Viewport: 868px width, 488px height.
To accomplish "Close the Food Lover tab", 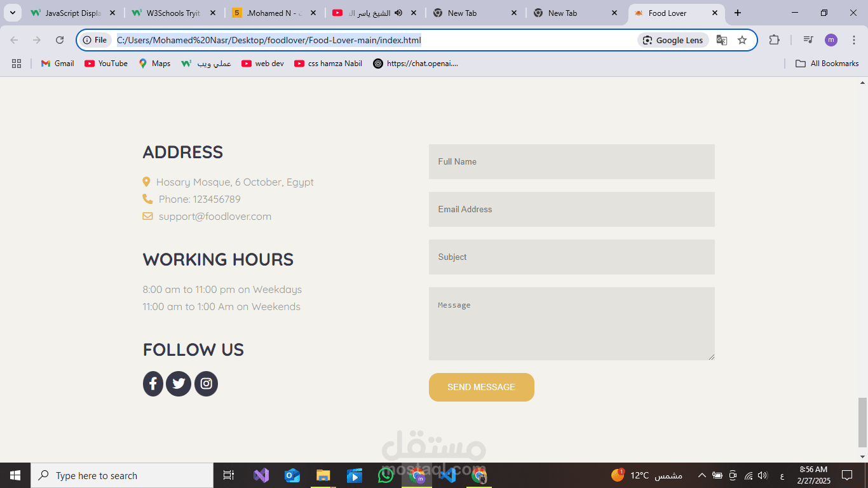I will [714, 13].
